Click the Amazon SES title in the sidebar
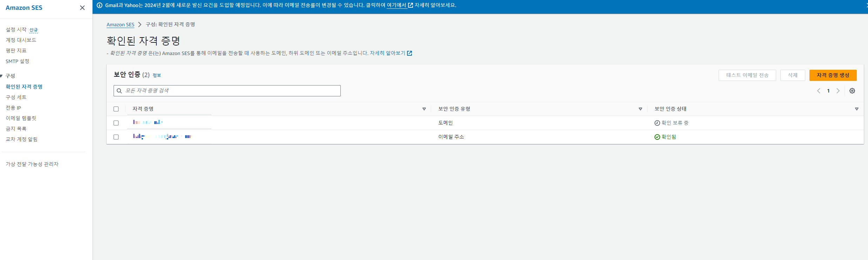The height and width of the screenshot is (260, 868). click(x=24, y=8)
